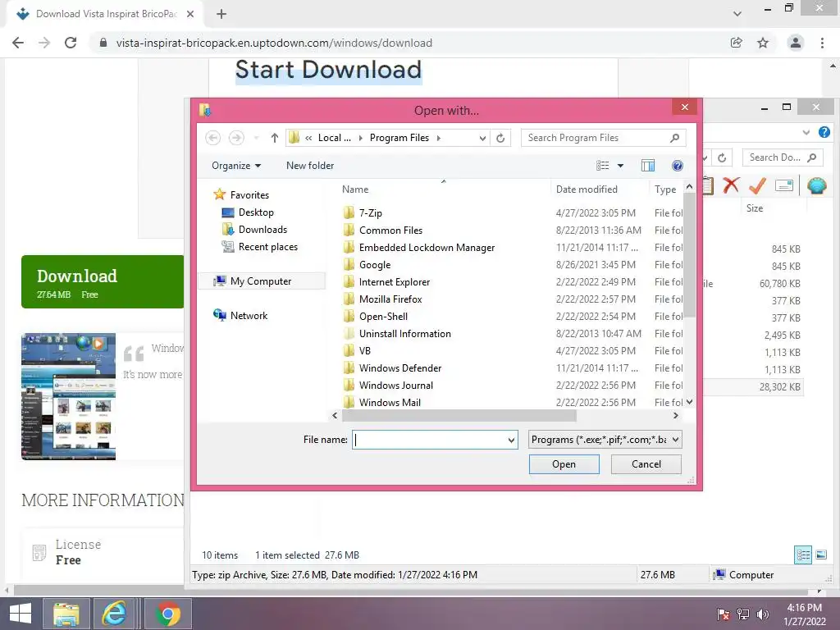
Task: Click the rename icon in background toolbar
Action: [784, 185]
